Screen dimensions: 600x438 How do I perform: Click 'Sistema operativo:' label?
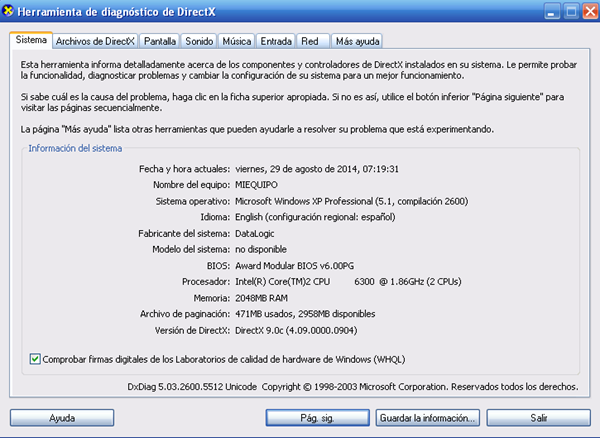click(x=192, y=201)
